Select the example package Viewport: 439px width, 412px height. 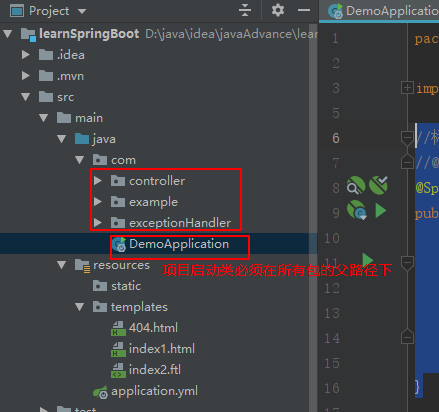(153, 202)
